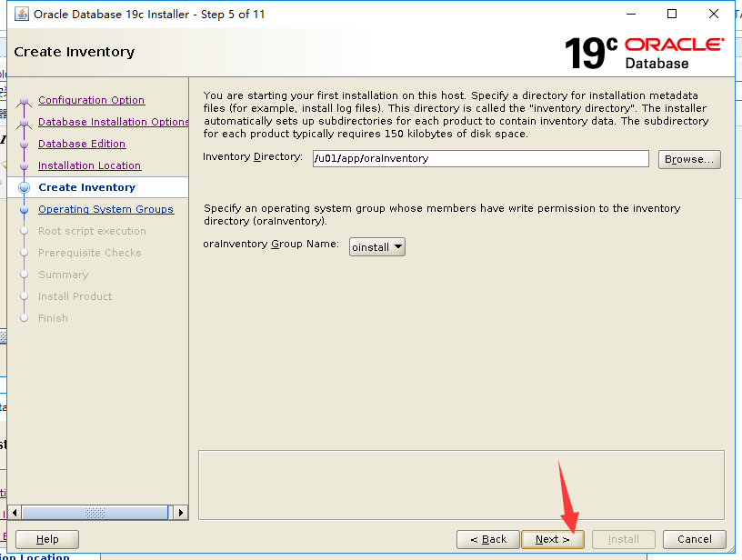Click the Install Product step label
742x560 pixels.
[75, 296]
